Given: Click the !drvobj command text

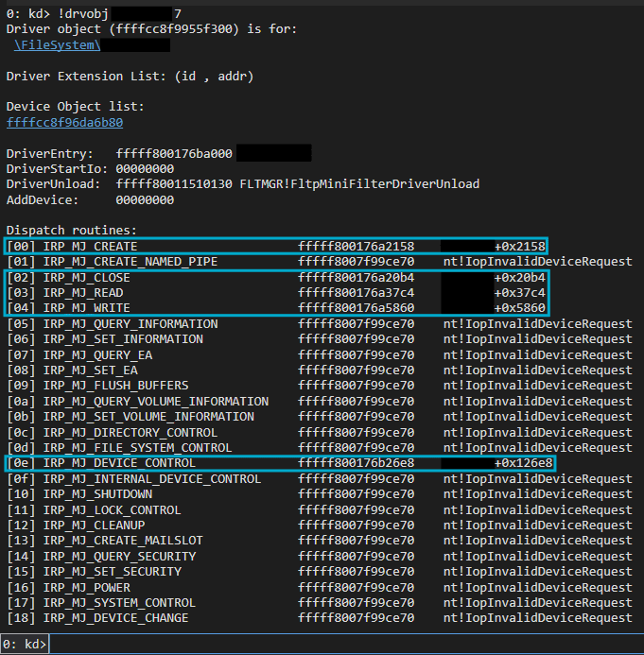Looking at the screenshot, I should (83, 14).
